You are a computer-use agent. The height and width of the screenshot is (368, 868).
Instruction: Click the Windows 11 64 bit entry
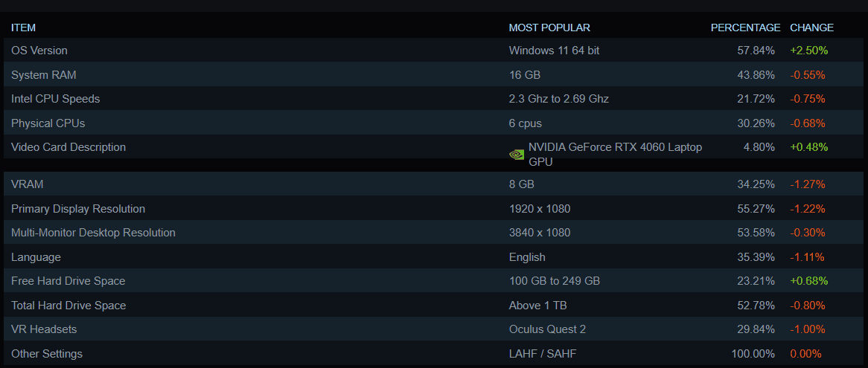coord(554,51)
